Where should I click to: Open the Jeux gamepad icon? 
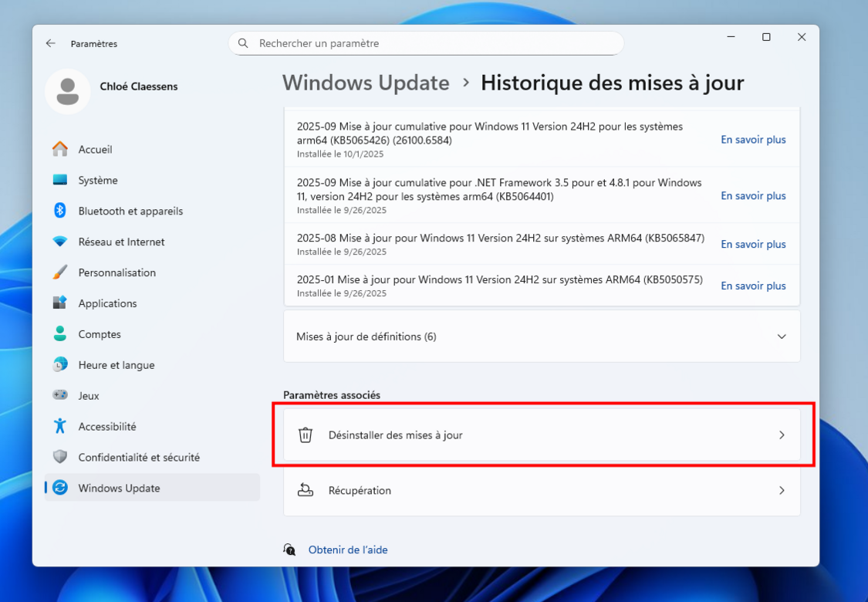[60, 395]
